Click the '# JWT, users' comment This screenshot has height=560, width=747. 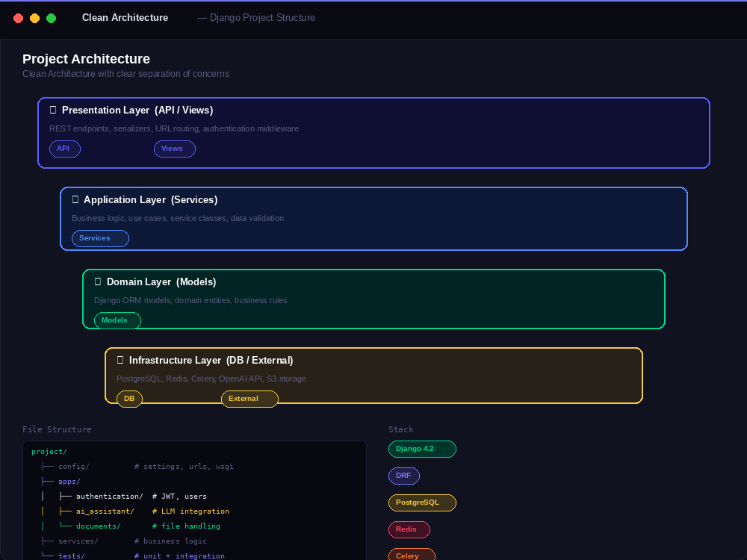click(x=179, y=497)
